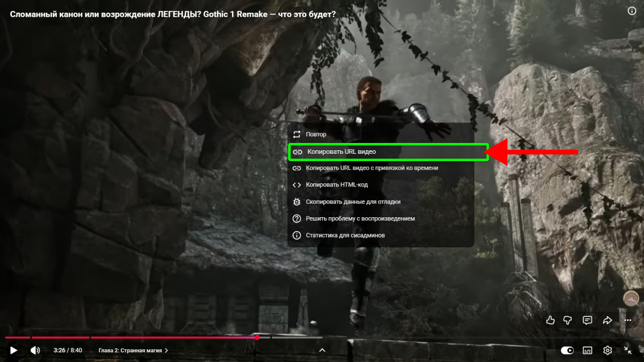Click the red progress bar scrubber handle
The image size is (644, 362).
(257, 337)
